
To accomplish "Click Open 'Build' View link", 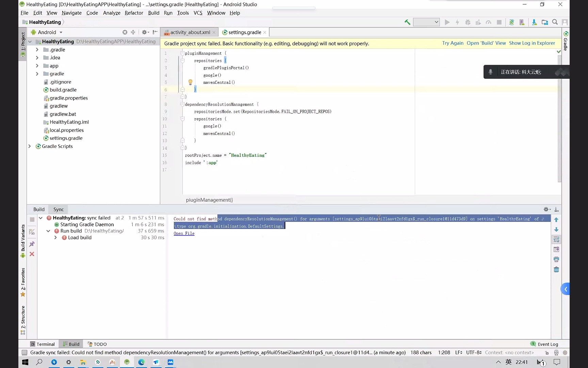I will 486,43.
